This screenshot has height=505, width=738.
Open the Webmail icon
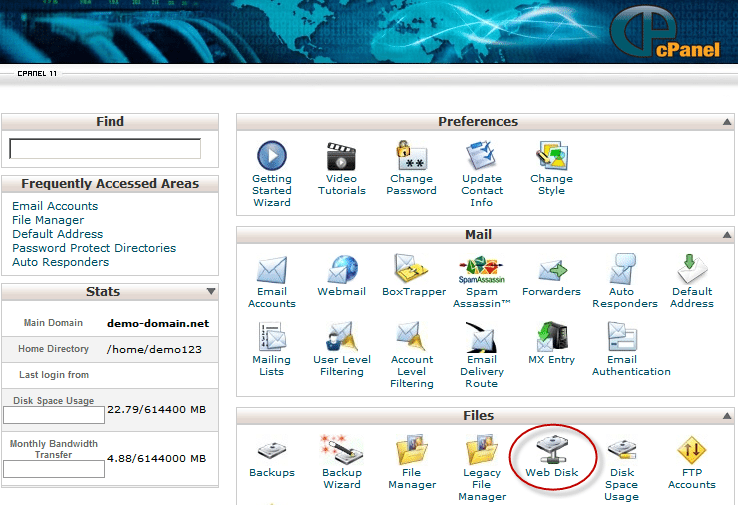[x=342, y=269]
